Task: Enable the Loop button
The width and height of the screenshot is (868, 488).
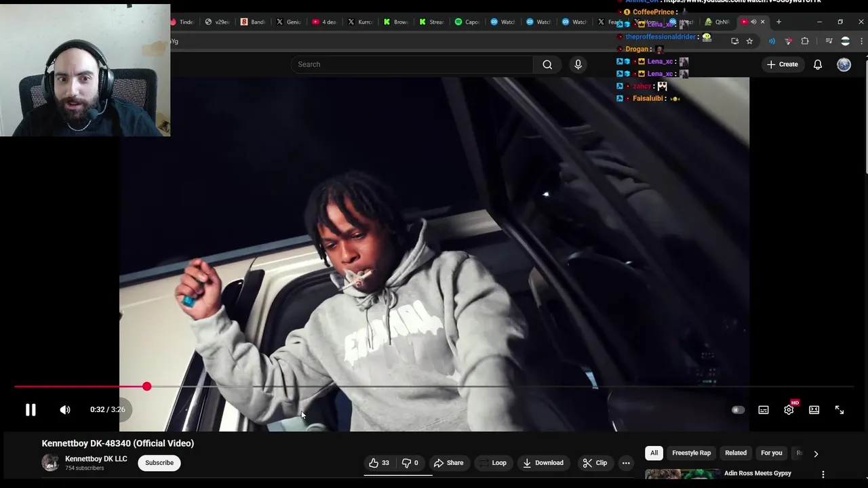Action: [492, 463]
